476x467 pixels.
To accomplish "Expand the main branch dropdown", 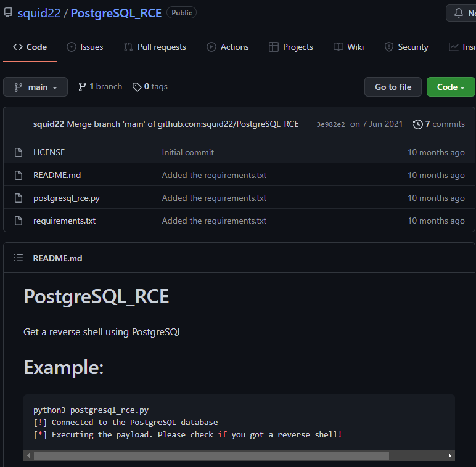I will coord(36,87).
